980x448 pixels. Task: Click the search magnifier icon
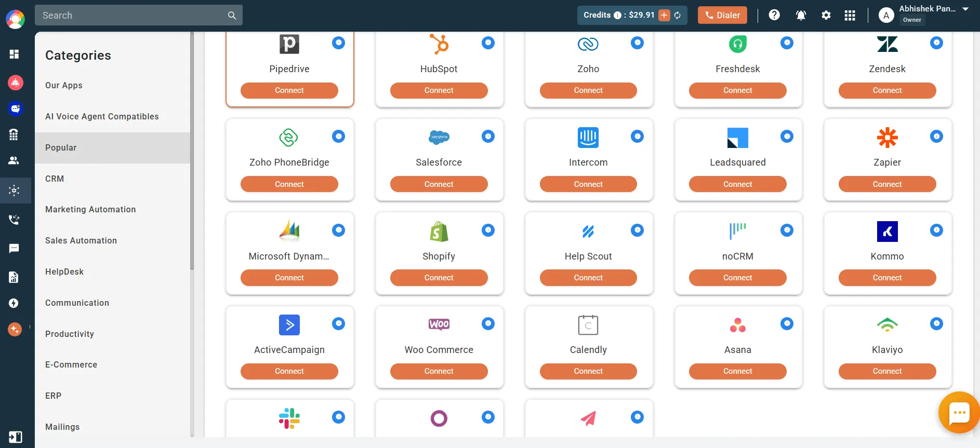tap(232, 16)
